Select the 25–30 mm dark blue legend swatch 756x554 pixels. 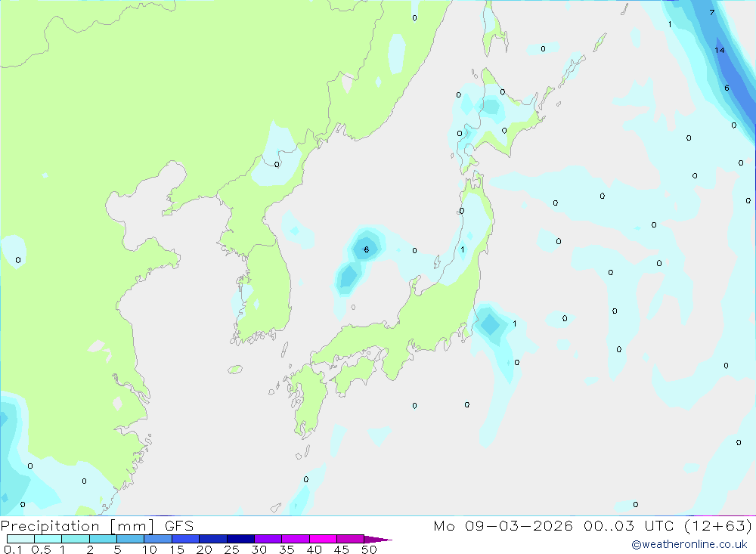240,539
